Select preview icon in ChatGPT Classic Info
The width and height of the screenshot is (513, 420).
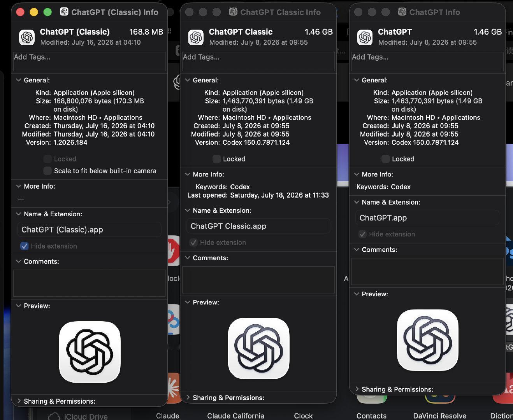pos(258,348)
